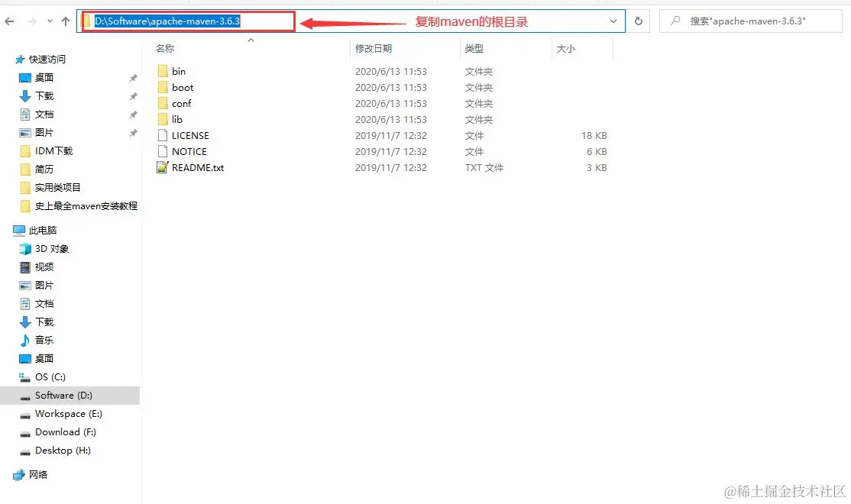This screenshot has width=851, height=504.
Task: Unpin 桌面 using its pin icon
Action: coord(133,78)
